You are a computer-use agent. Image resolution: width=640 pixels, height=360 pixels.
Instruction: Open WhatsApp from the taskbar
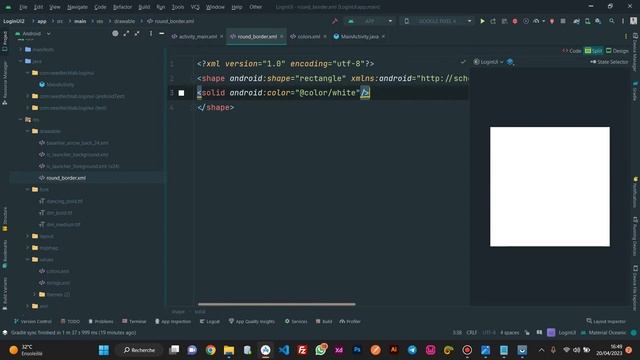[321, 350]
